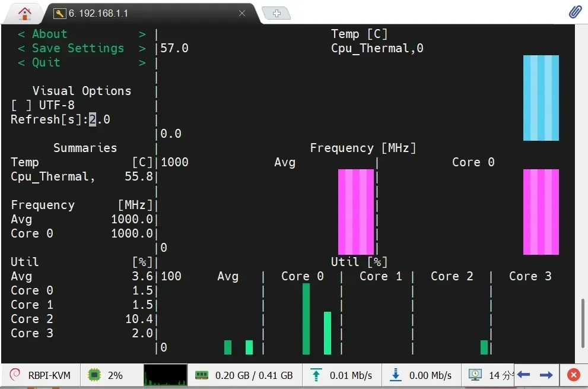Click the terminal vertical scrollbar thumb

coord(583,324)
